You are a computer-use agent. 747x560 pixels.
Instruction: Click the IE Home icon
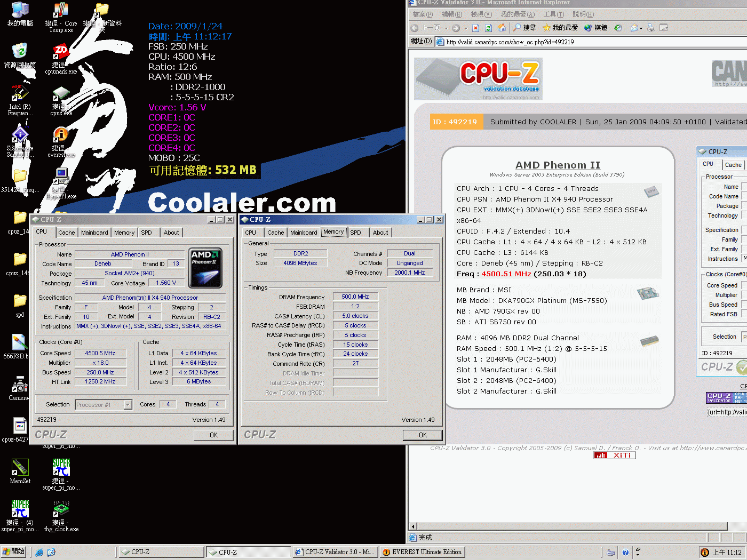[x=502, y=28]
